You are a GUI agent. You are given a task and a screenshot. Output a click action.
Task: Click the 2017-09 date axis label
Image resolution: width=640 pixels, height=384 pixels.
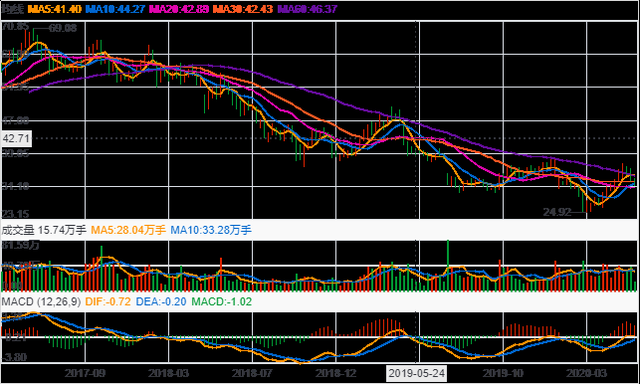85,373
